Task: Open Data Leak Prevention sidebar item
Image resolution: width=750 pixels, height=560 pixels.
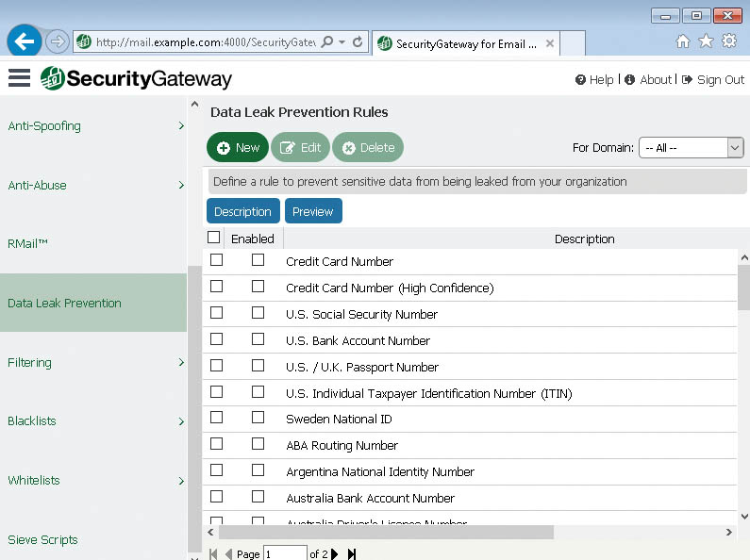Action: click(92, 304)
